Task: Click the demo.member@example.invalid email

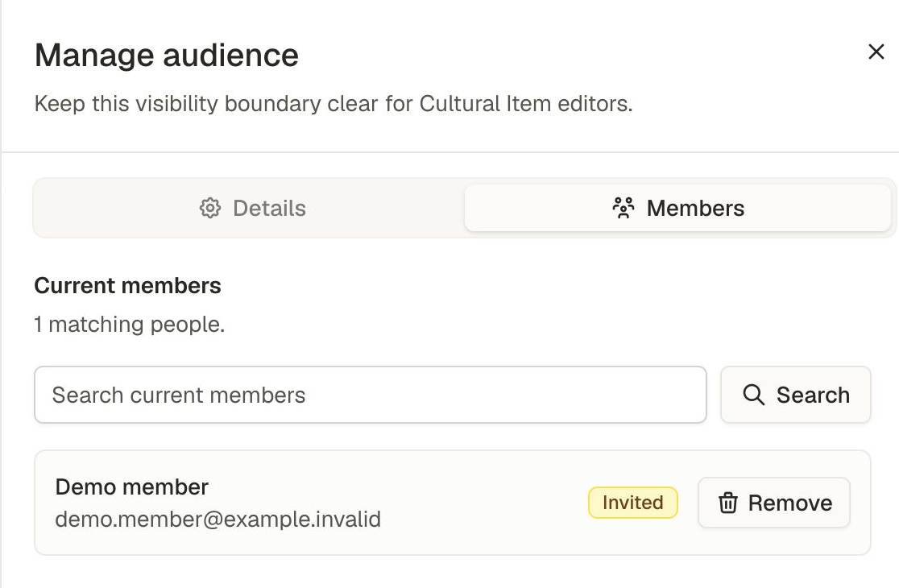Action: click(x=217, y=520)
